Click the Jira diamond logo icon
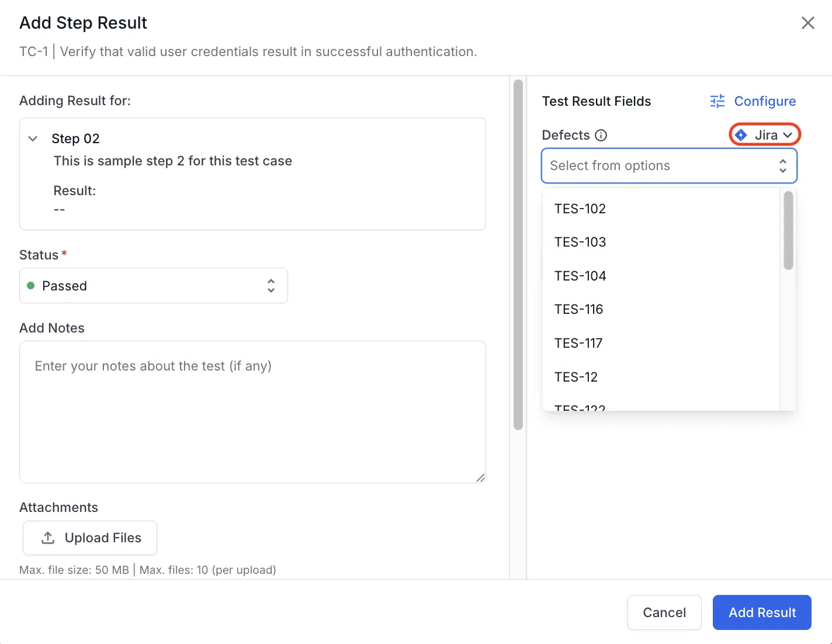The height and width of the screenshot is (644, 832). tap(741, 135)
